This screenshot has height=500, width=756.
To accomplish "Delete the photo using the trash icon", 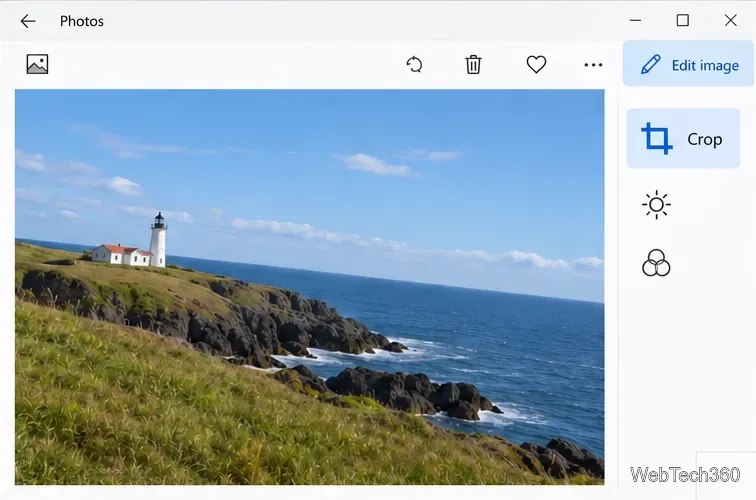I will point(473,65).
